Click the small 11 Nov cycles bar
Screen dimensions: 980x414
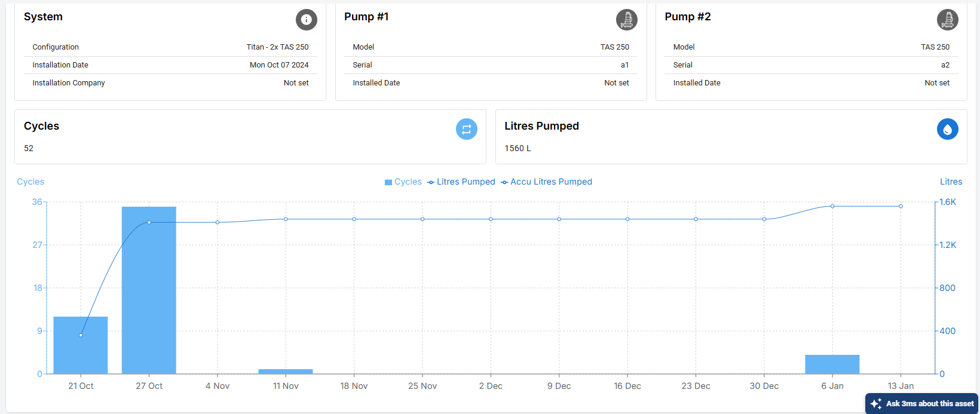[286, 372]
